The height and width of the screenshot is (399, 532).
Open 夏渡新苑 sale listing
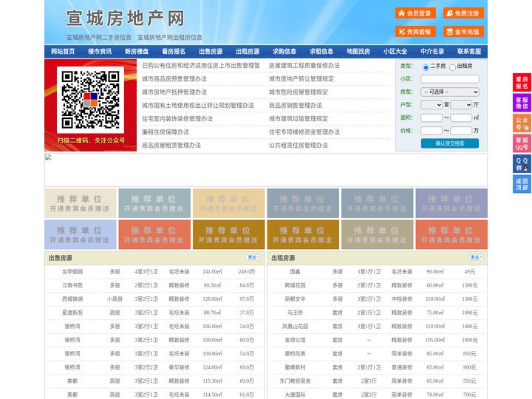72,313
